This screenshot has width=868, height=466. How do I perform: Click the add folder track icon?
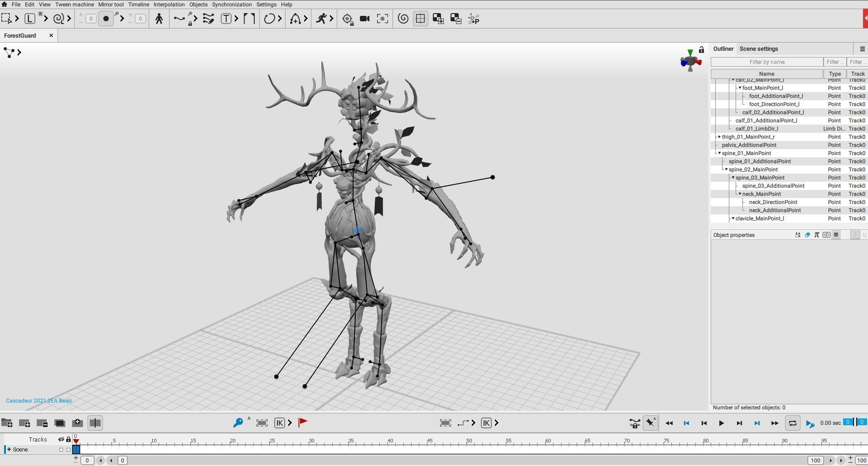coord(7,423)
